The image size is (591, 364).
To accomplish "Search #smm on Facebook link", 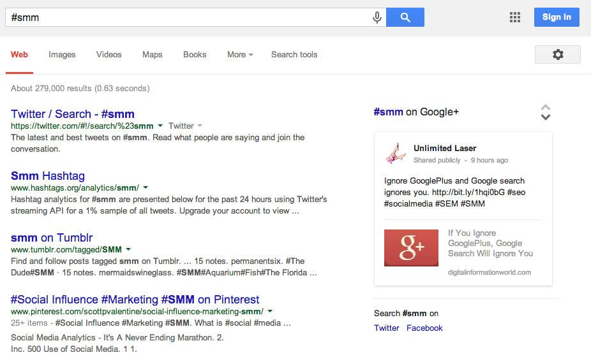I will coord(424,328).
